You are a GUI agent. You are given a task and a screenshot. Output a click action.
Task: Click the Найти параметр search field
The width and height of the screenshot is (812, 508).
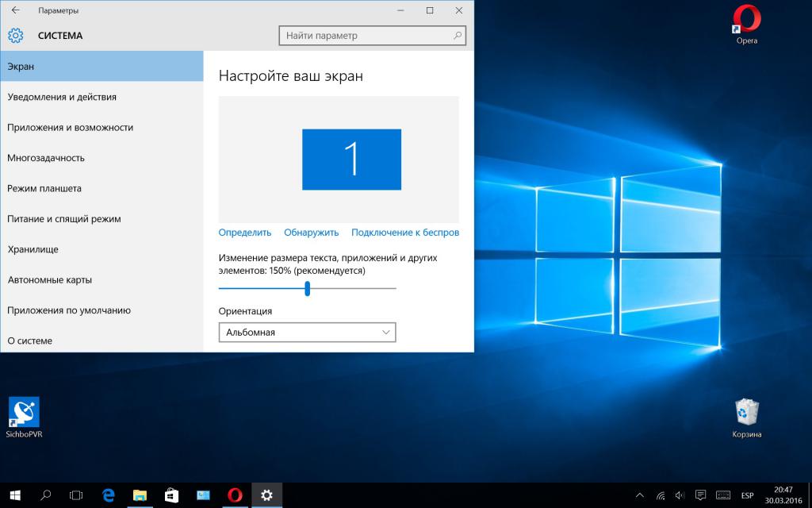tap(365, 36)
